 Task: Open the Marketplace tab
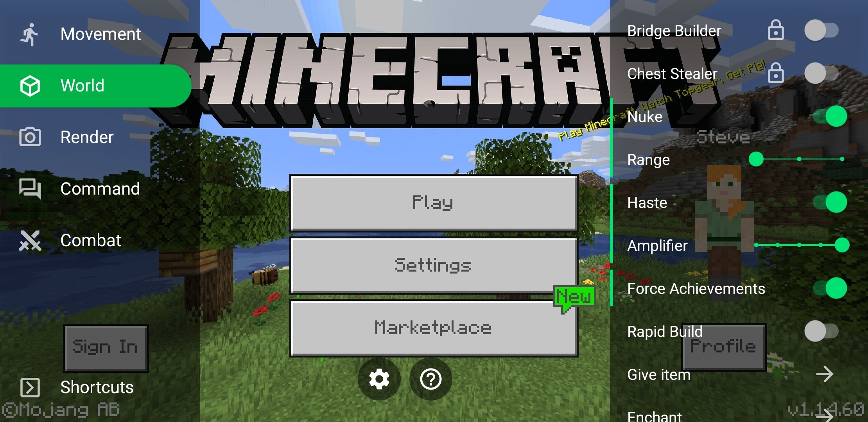click(434, 327)
